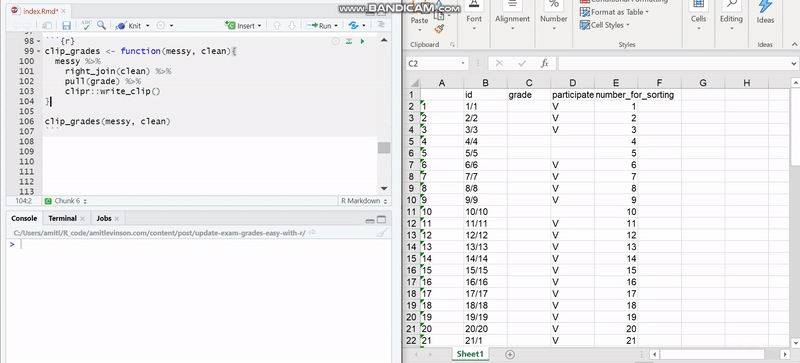Collapse the chunk fold arrow at line 98
This screenshot has width=800, height=363.
tap(38, 41)
